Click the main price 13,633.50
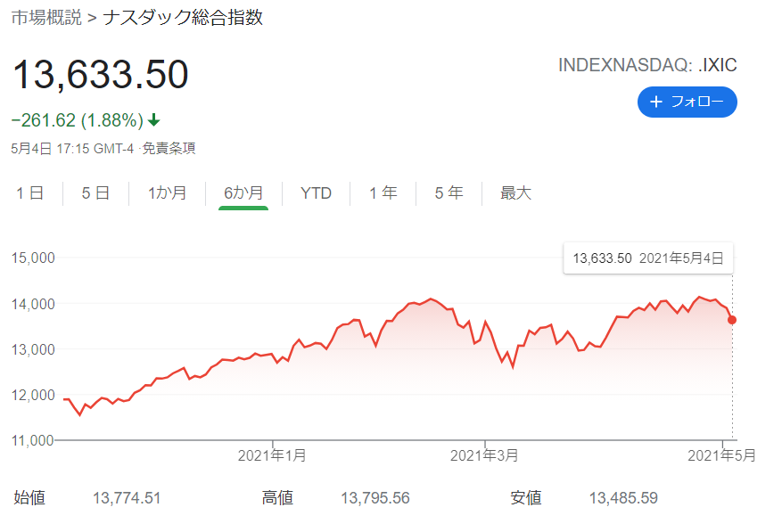This screenshot has width=782, height=532. point(100,75)
